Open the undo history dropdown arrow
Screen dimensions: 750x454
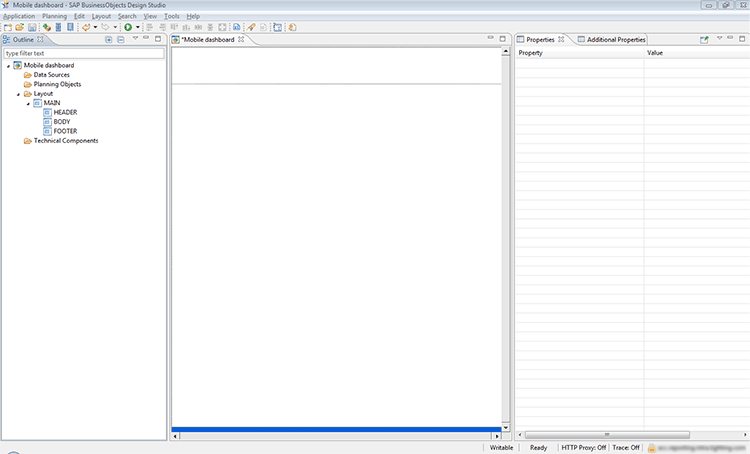point(95,27)
